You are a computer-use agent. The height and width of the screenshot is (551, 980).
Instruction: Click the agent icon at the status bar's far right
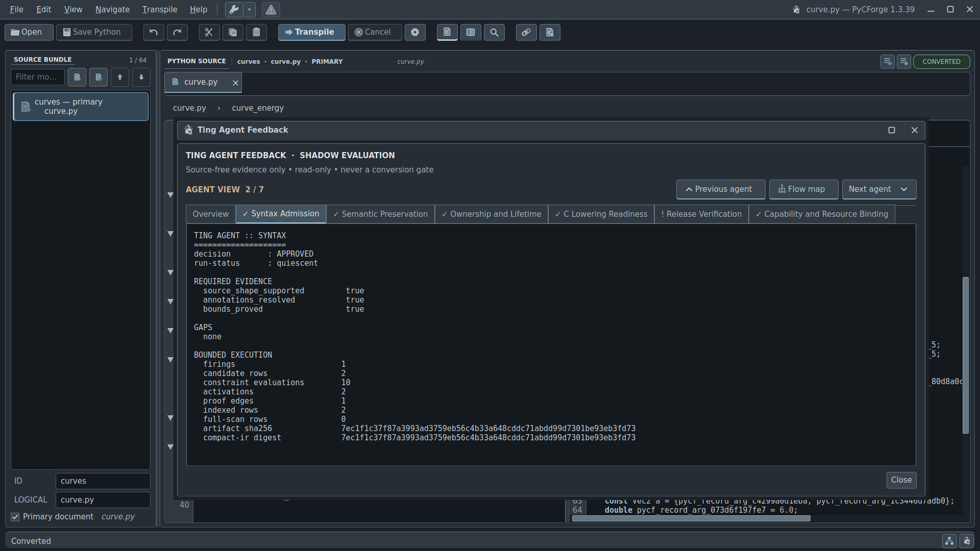coord(967,541)
